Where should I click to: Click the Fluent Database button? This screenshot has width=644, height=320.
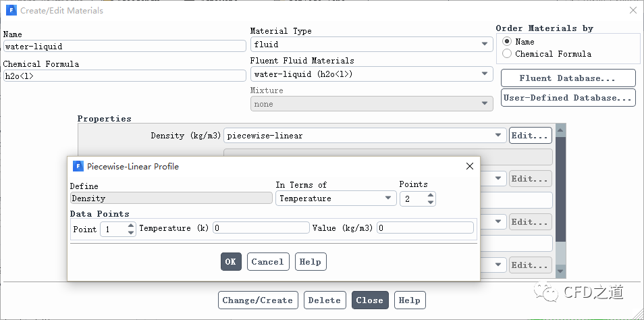[568, 78]
